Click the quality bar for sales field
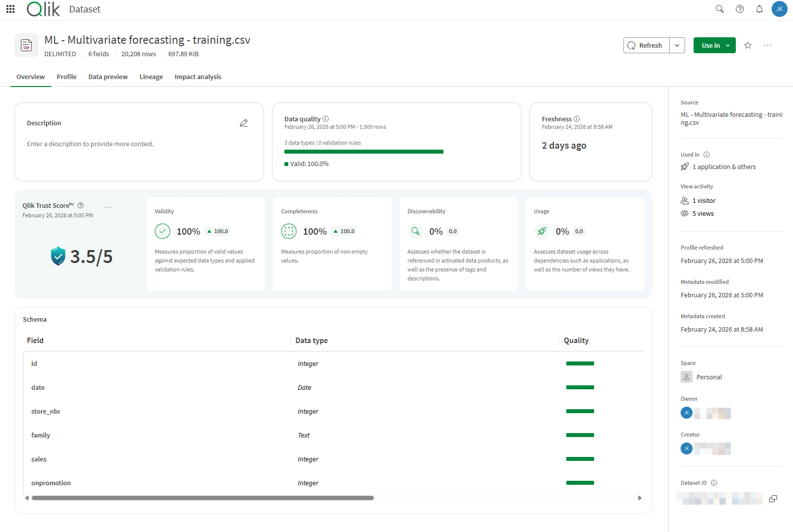 [x=580, y=459]
